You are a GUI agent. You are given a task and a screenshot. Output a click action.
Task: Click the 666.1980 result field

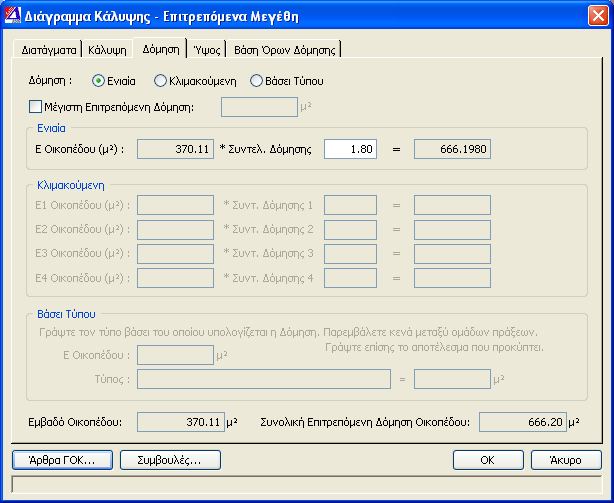tap(451, 149)
